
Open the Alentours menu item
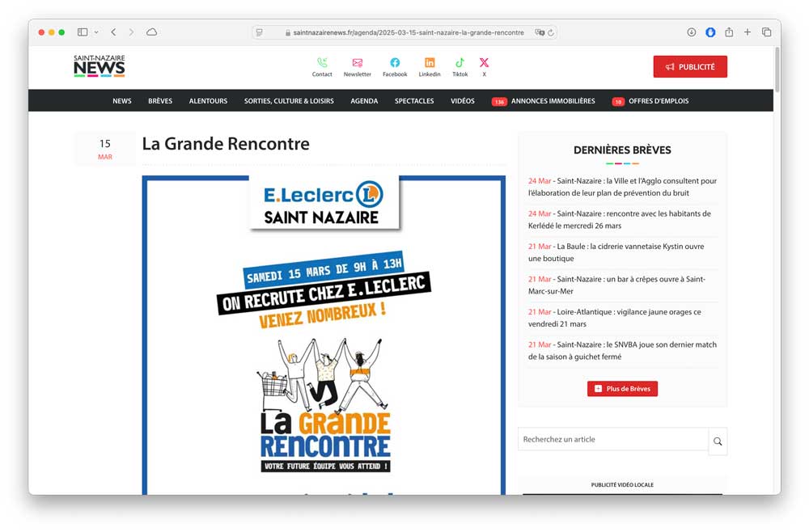(208, 101)
